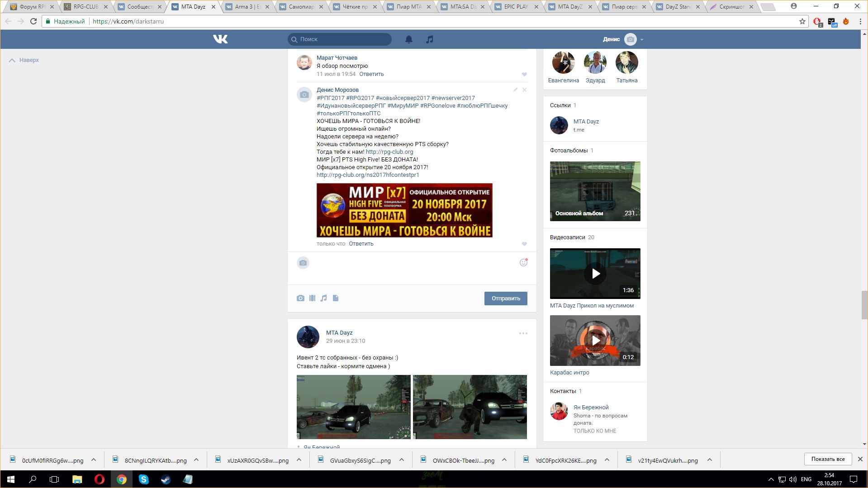Like Денис Морозов's comment with heart
The image size is (868, 488).
tap(524, 244)
